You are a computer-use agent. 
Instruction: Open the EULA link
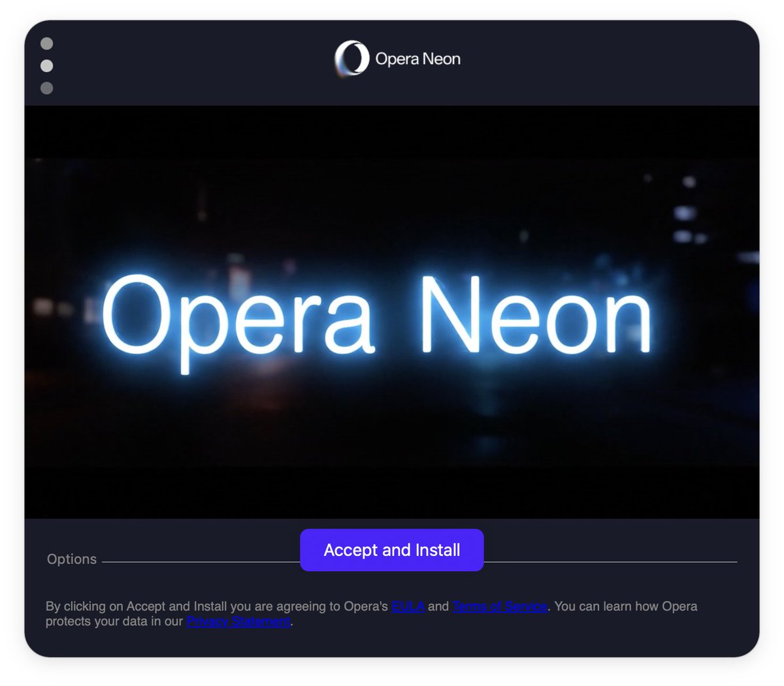408,606
